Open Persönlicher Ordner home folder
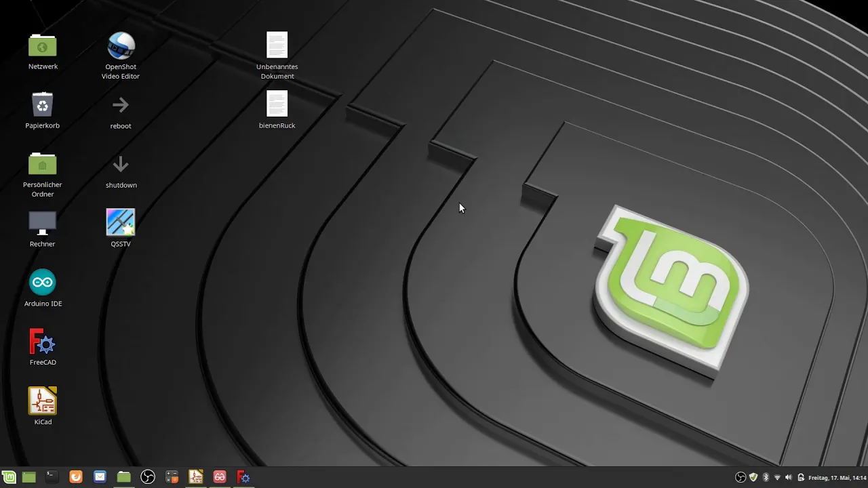This screenshot has width=868, height=488. coord(43,164)
